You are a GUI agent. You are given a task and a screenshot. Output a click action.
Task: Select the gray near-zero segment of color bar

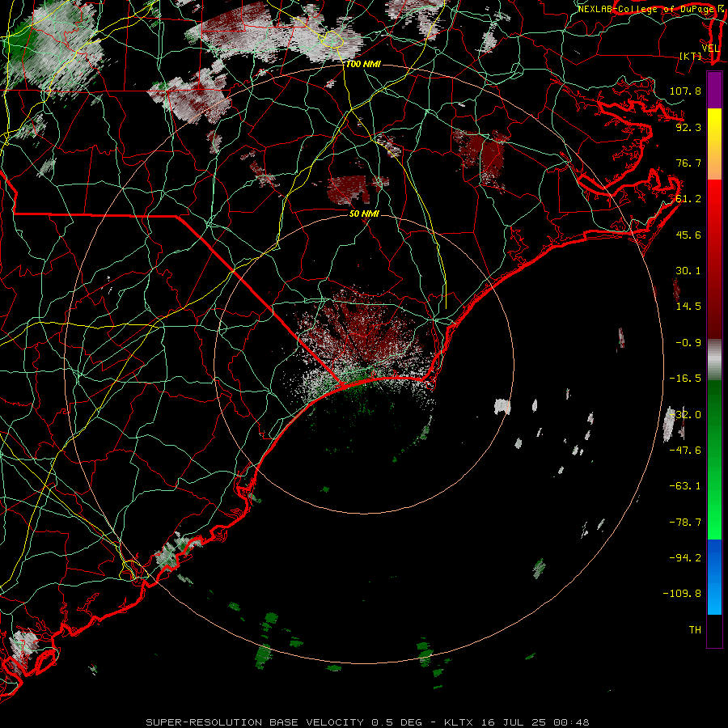tap(714, 360)
